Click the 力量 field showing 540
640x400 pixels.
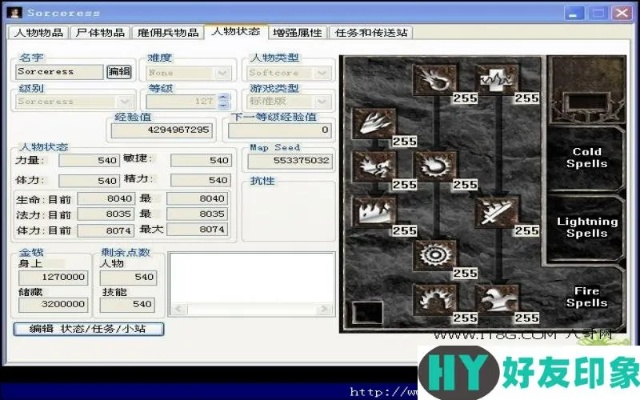click(89, 160)
